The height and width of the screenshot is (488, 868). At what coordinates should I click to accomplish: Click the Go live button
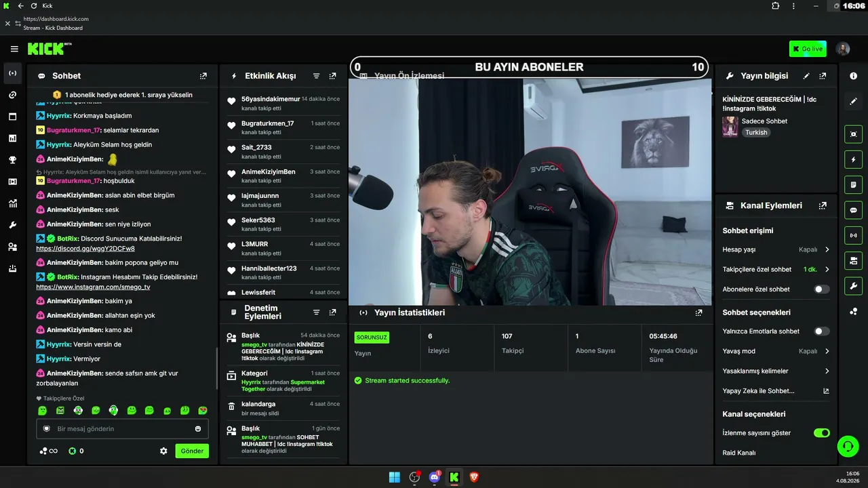(808, 49)
